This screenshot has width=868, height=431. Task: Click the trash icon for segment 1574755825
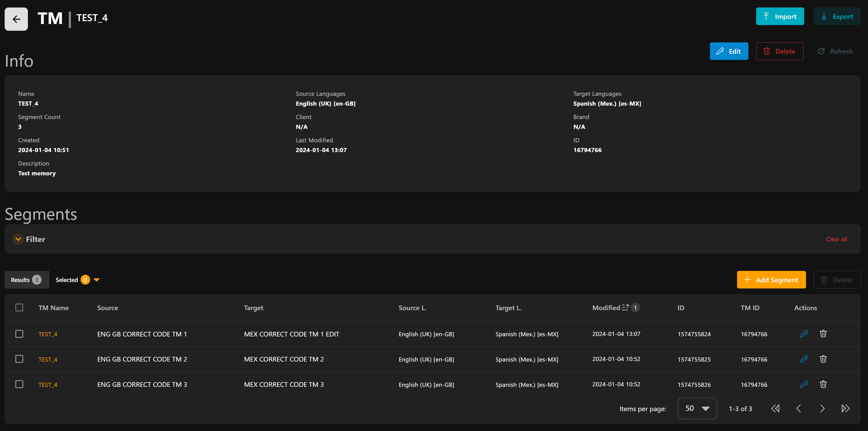823,359
